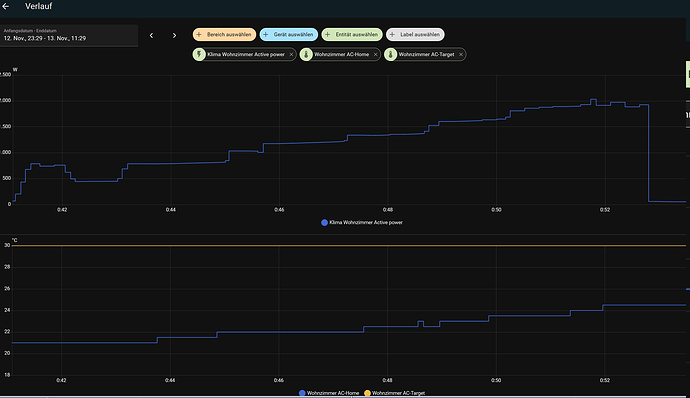Click plus icon in Label auswählen
Screen dimensions: 690x398
(x=392, y=34)
